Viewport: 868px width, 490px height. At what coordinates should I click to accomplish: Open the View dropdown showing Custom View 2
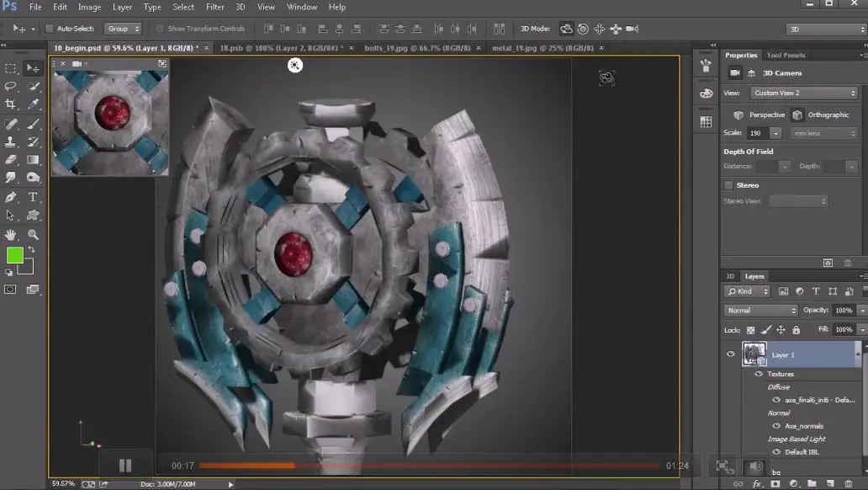pos(803,93)
